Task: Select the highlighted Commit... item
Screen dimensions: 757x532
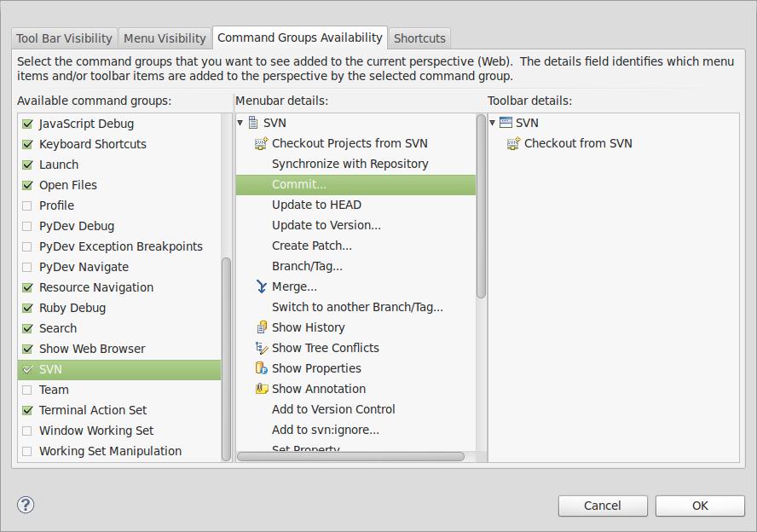Action: coord(355,184)
